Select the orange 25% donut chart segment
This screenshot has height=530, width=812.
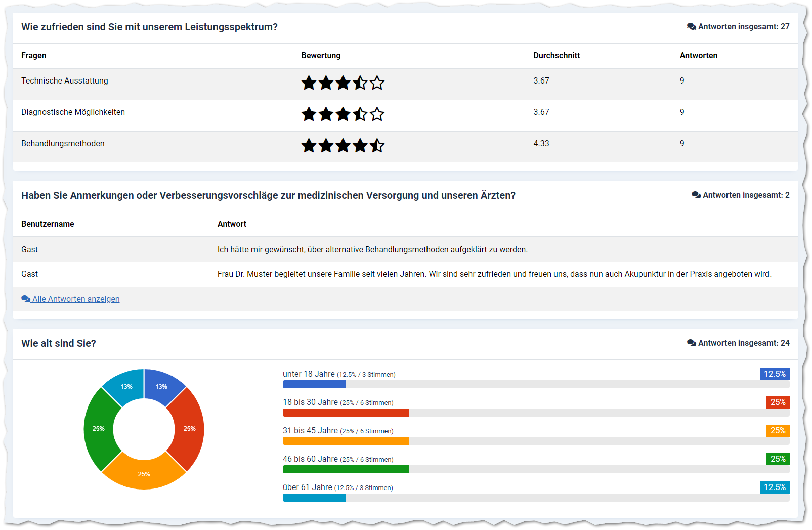pyautogui.click(x=144, y=473)
